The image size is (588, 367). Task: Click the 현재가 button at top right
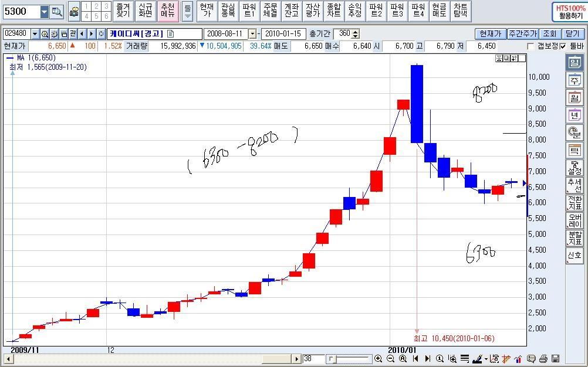point(491,33)
